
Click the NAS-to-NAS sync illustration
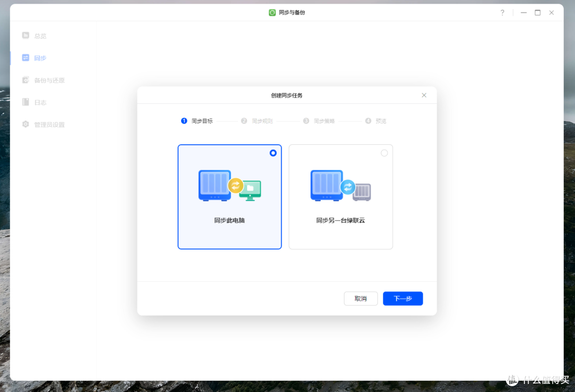point(341,185)
